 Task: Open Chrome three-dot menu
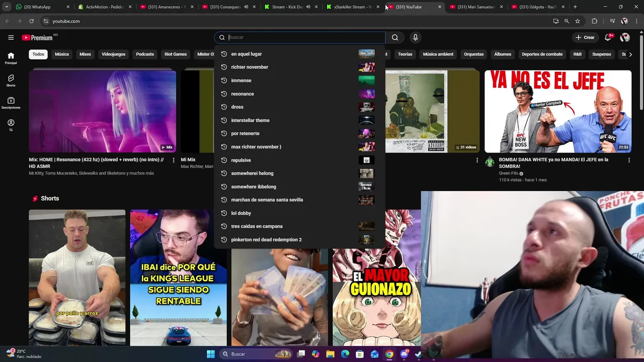[x=637, y=21]
